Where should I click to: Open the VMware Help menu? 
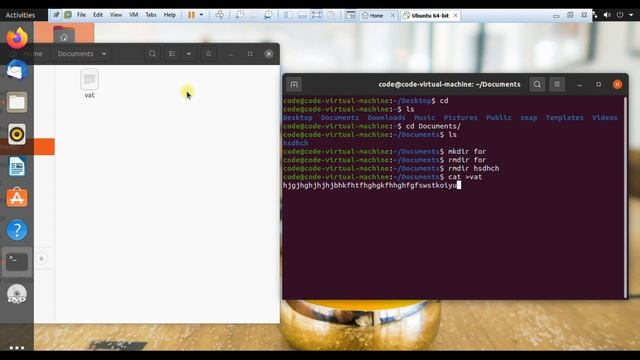(x=169, y=15)
